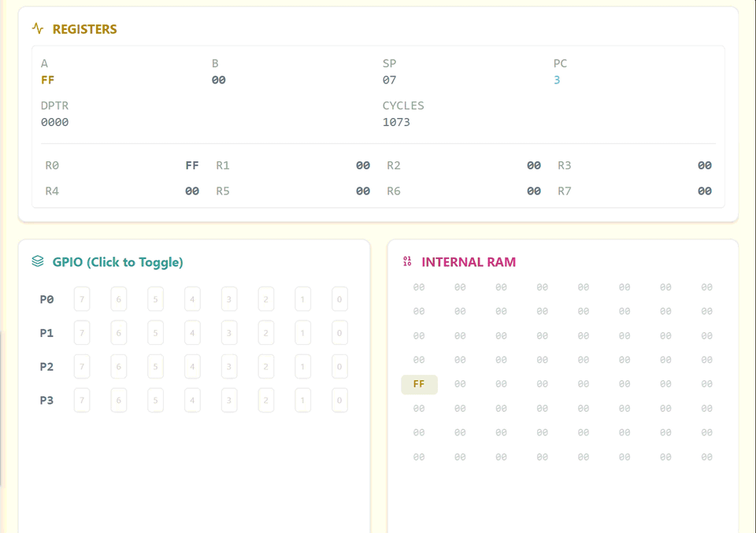Select the highlighted FF cell in RAM
This screenshot has height=533, width=756.
point(419,384)
